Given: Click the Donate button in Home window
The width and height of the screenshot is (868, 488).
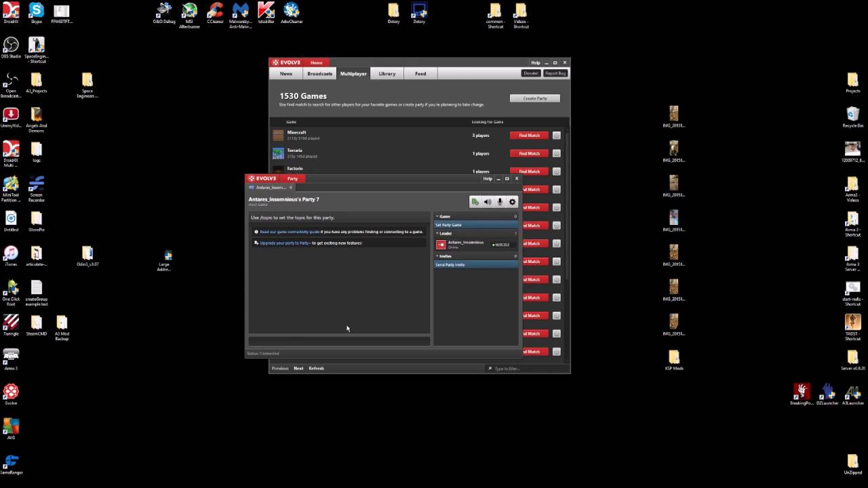Looking at the screenshot, I should (x=531, y=73).
